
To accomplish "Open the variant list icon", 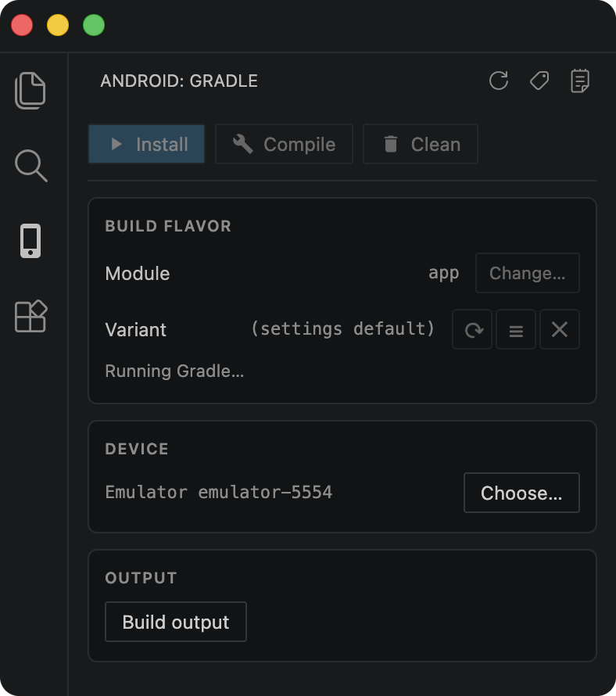I will [516, 329].
